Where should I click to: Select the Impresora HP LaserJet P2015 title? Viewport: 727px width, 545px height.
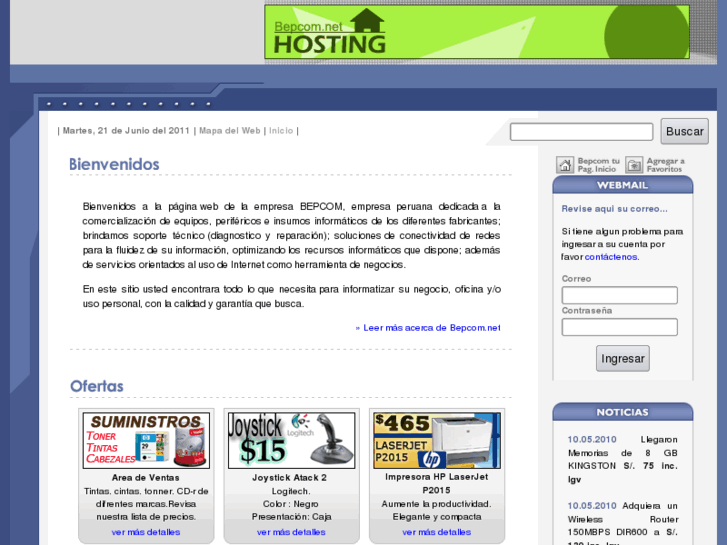click(436, 483)
